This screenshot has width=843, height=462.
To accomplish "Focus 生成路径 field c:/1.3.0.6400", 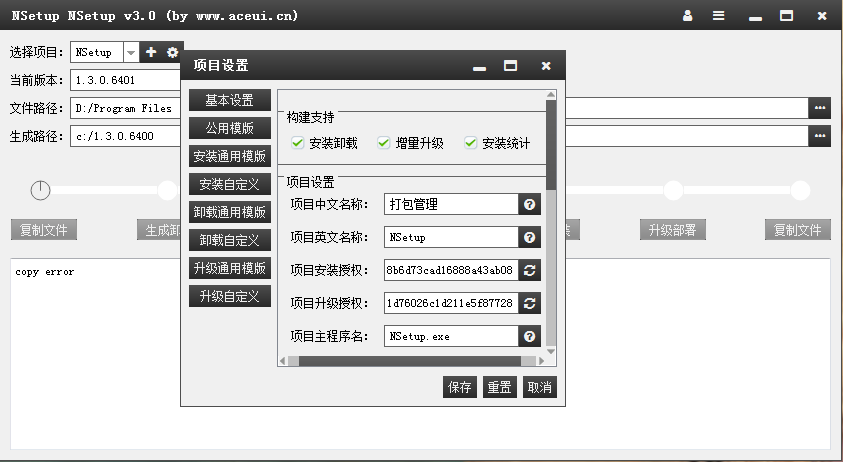I will (x=125, y=136).
